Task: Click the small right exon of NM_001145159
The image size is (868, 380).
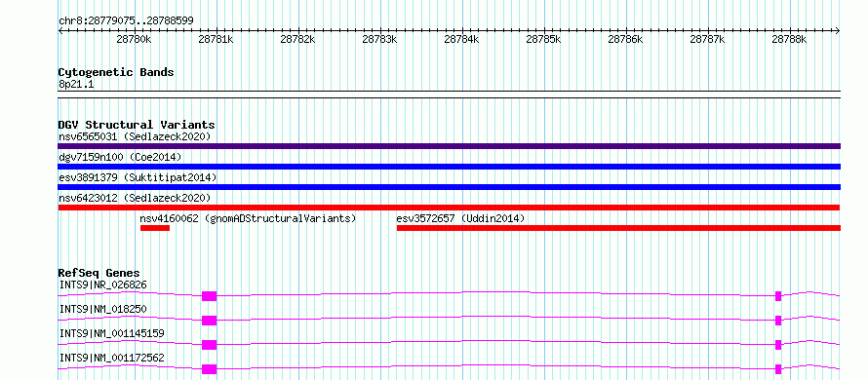Action: (x=778, y=345)
